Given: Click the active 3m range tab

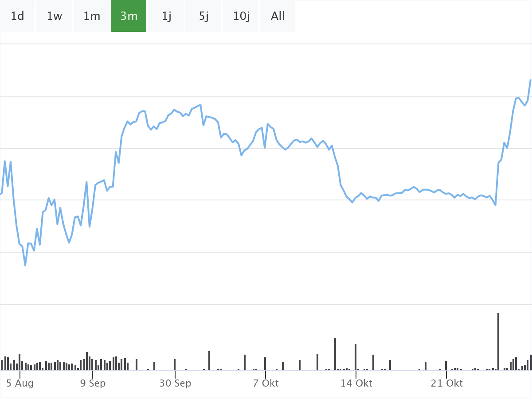Looking at the screenshot, I should tap(129, 16).
